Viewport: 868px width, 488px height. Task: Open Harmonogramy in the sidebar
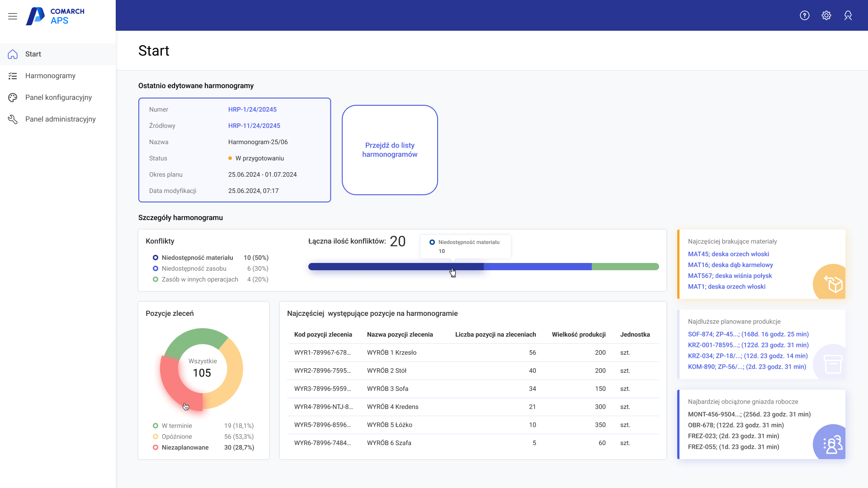point(50,76)
